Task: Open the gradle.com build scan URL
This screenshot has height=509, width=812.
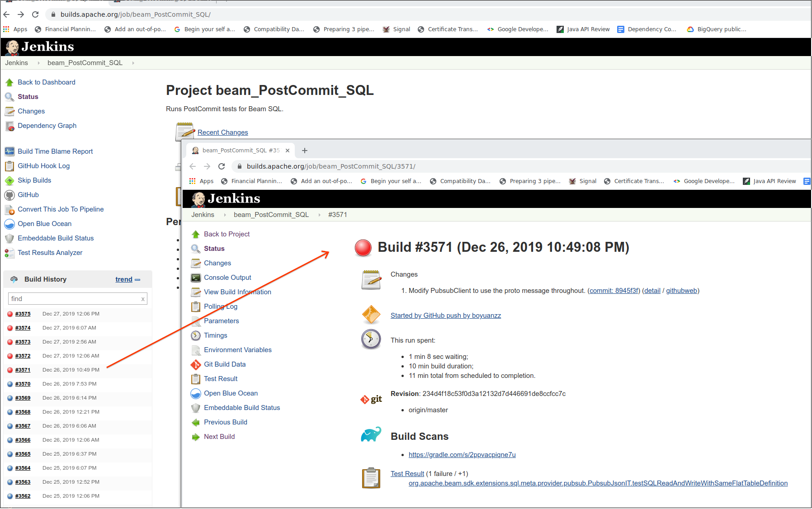Action: (462, 455)
